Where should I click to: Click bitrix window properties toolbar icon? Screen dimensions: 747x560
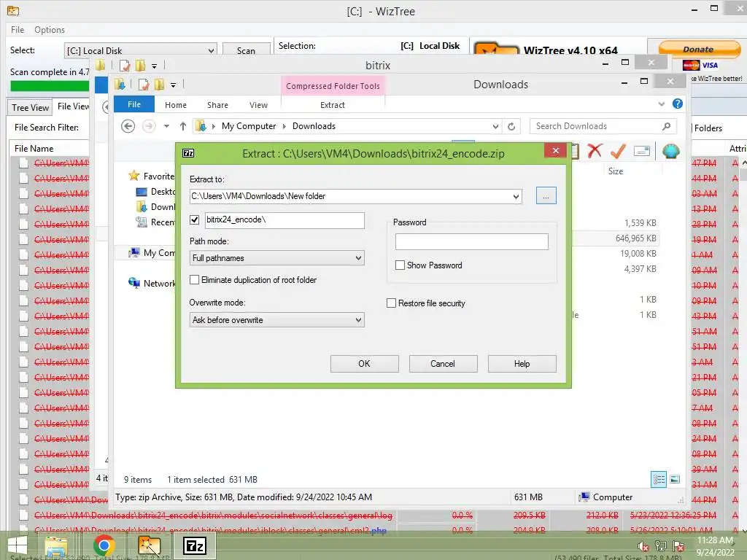point(125,65)
